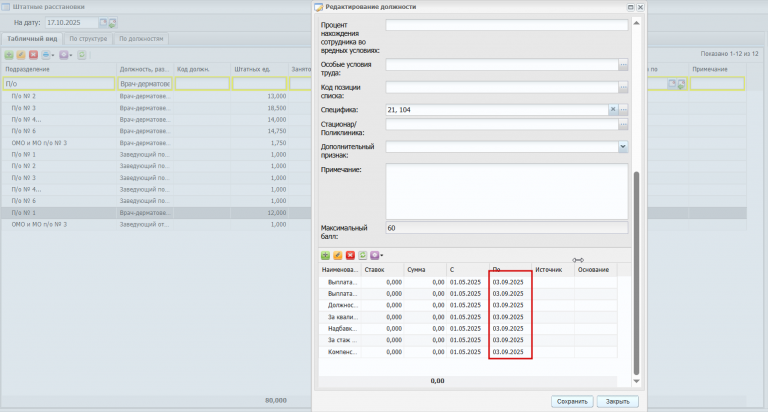Open calendar picker next to На дату field
Viewport: 768px width, 412px height.
click(x=103, y=23)
